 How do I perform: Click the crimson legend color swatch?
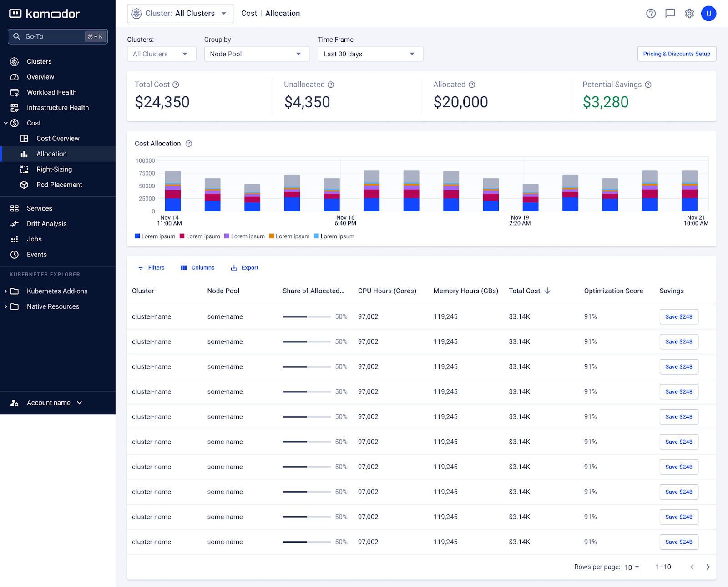pyautogui.click(x=182, y=236)
